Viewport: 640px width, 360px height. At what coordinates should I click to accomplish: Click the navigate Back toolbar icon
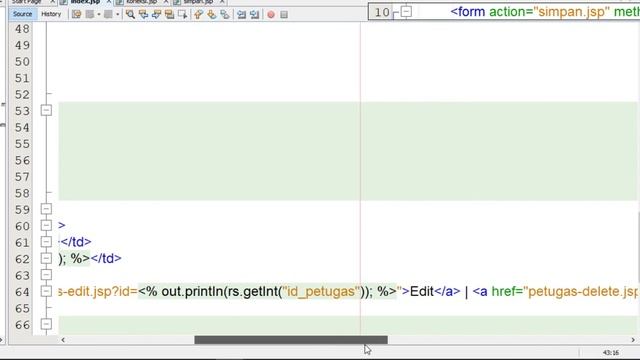[89, 14]
